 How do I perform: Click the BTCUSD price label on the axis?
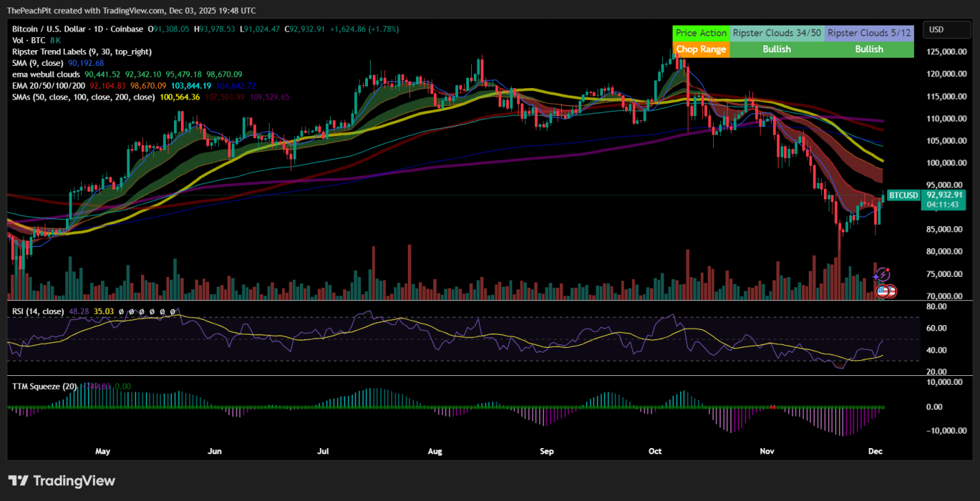903,195
